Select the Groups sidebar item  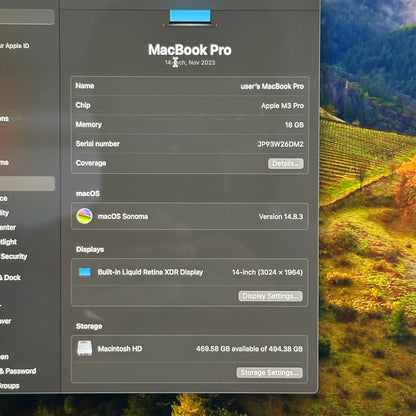10,386
